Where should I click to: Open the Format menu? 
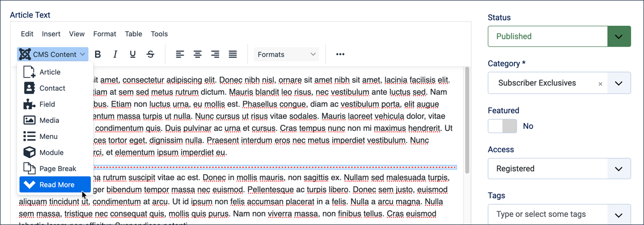(105, 34)
